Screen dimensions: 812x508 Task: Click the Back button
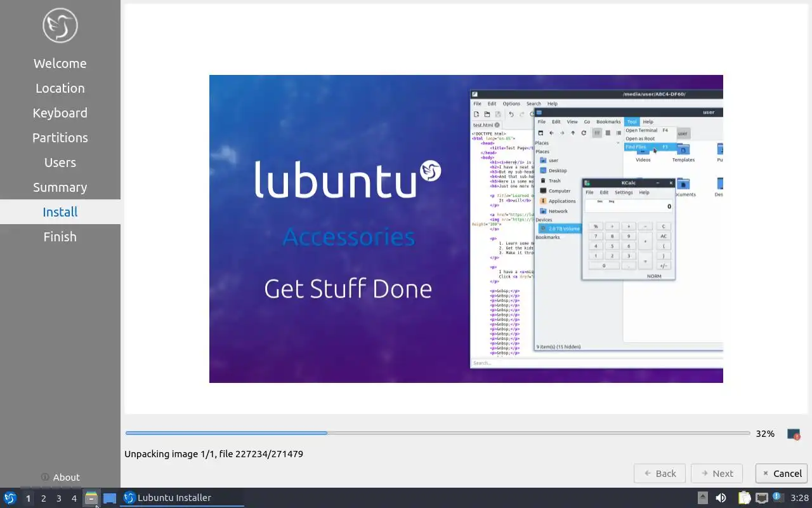click(x=660, y=473)
